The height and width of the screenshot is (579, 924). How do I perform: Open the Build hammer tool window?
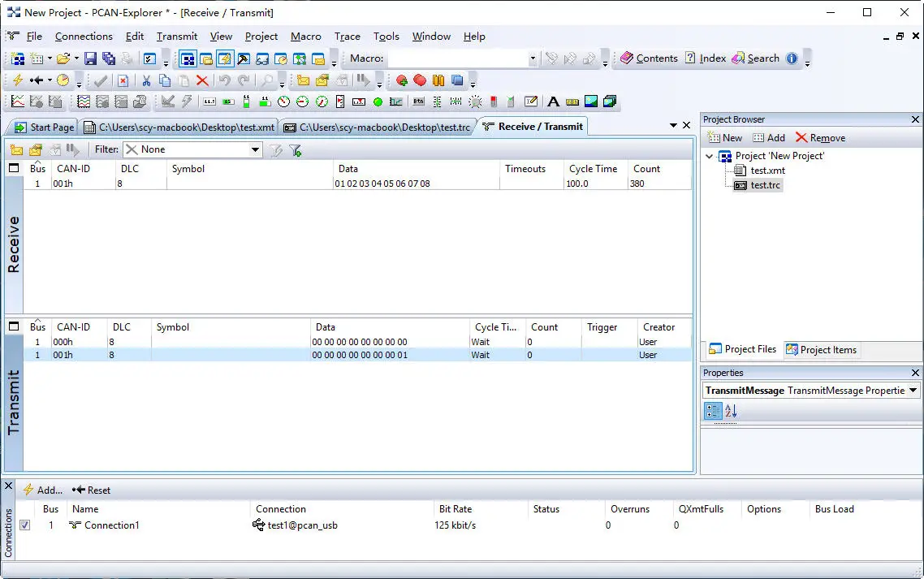coord(244,58)
